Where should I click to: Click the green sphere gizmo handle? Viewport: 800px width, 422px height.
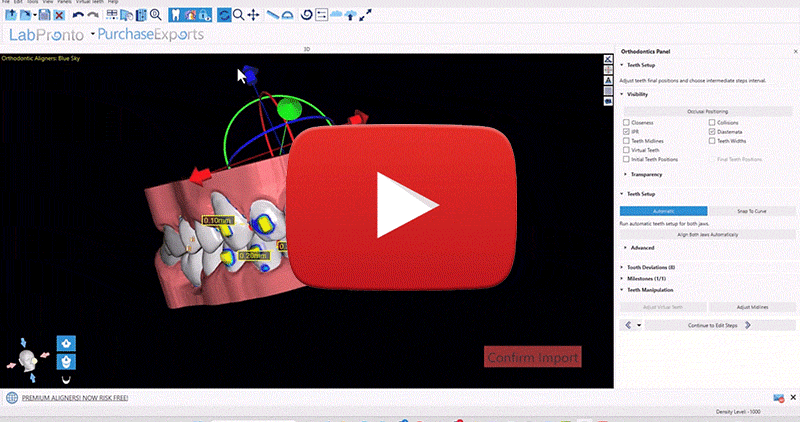pyautogui.click(x=289, y=109)
